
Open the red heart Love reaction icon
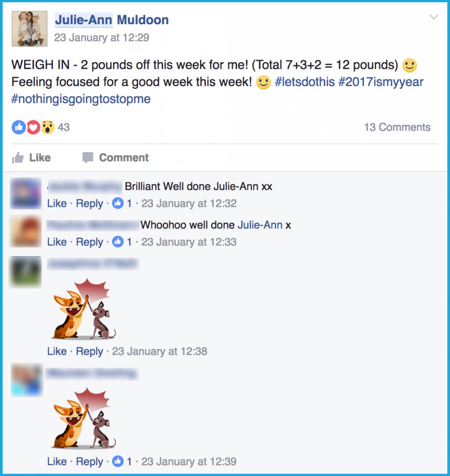(33, 127)
